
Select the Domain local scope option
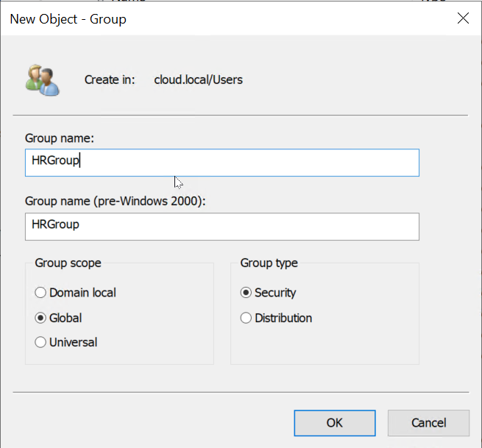point(75,293)
